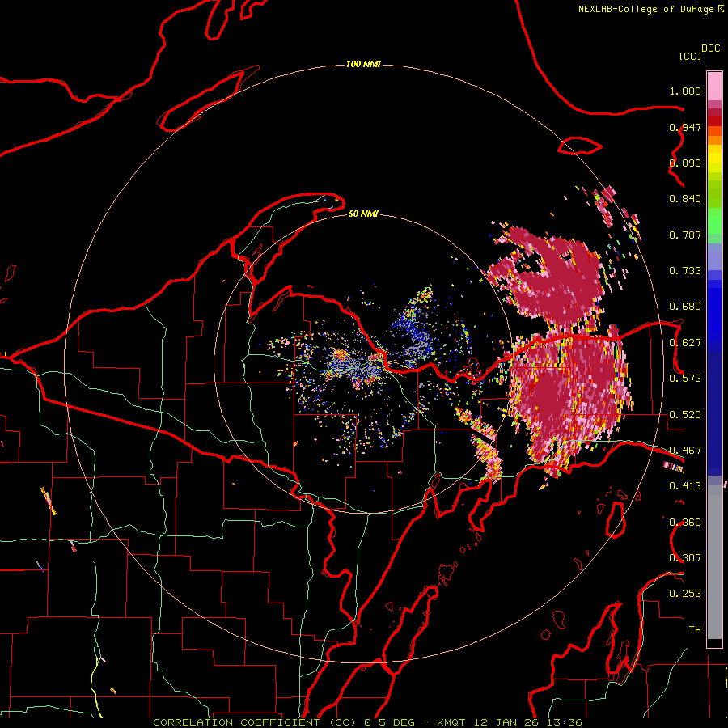Click the [CC] legend unit label
The width and height of the screenshot is (728, 728).
690,56
